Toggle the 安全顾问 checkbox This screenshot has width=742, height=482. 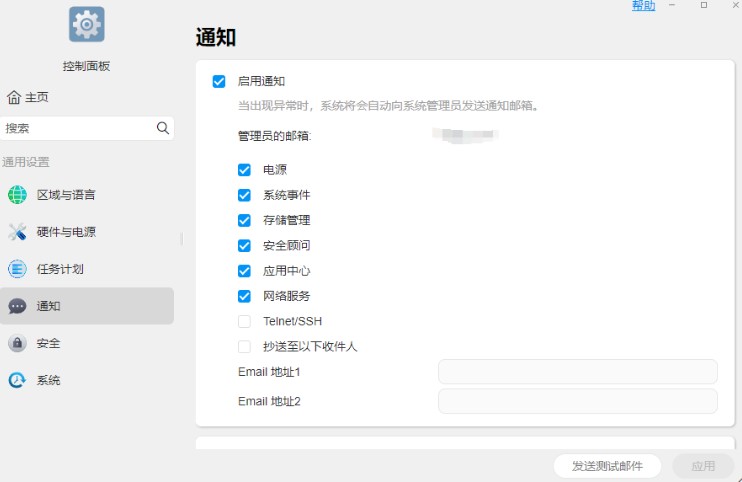244,245
